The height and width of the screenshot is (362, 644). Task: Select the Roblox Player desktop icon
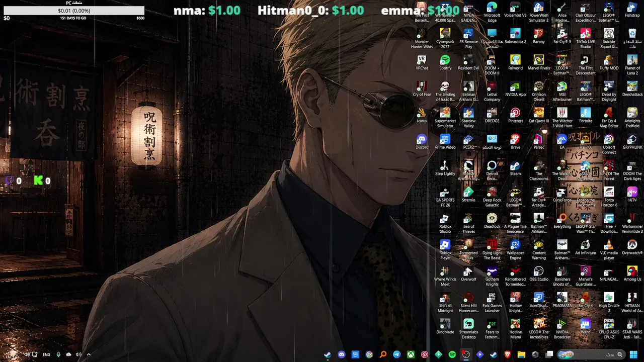[445, 250]
